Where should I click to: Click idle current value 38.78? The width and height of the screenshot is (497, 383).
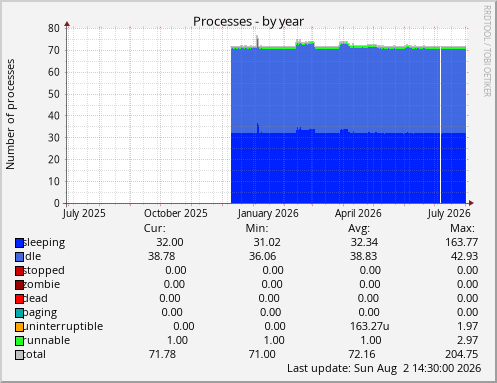[x=162, y=256]
